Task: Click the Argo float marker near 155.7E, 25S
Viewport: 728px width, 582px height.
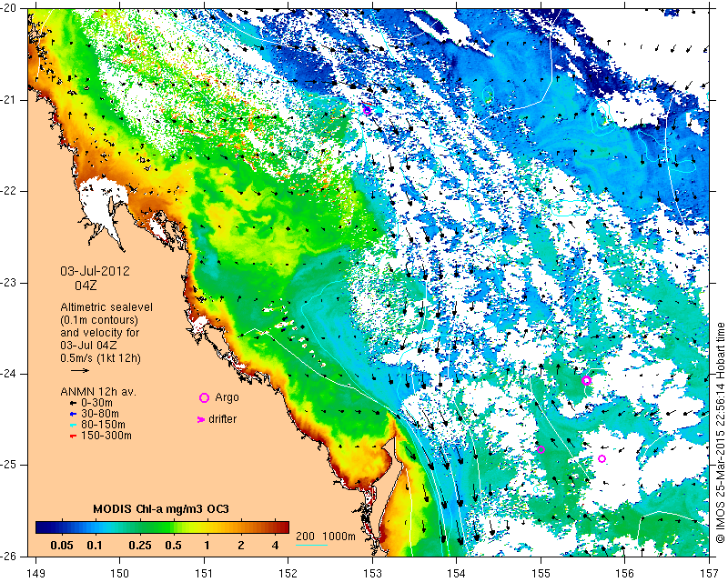Action: [x=602, y=459]
